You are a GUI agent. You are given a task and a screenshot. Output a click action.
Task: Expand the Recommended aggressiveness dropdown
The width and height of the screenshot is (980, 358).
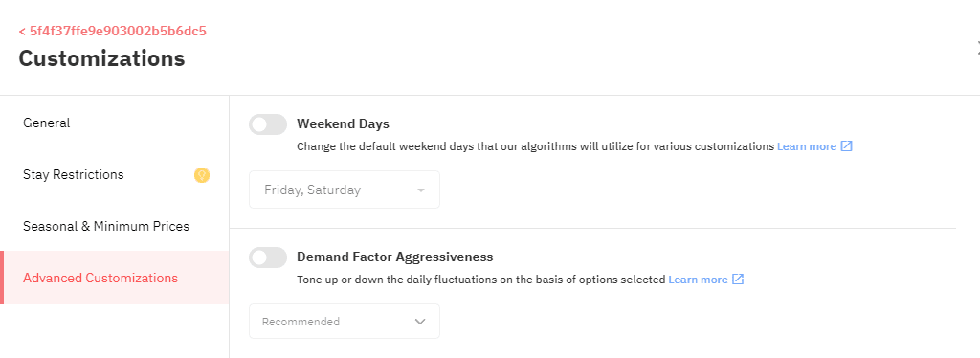345,321
